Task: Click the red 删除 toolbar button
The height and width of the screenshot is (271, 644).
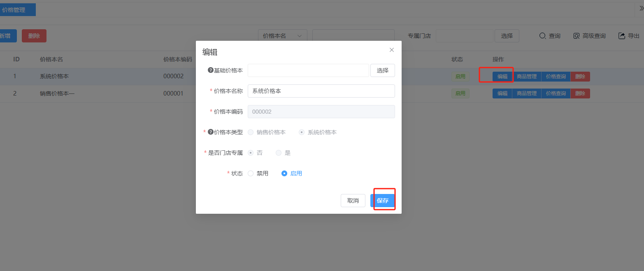Action: click(34, 36)
